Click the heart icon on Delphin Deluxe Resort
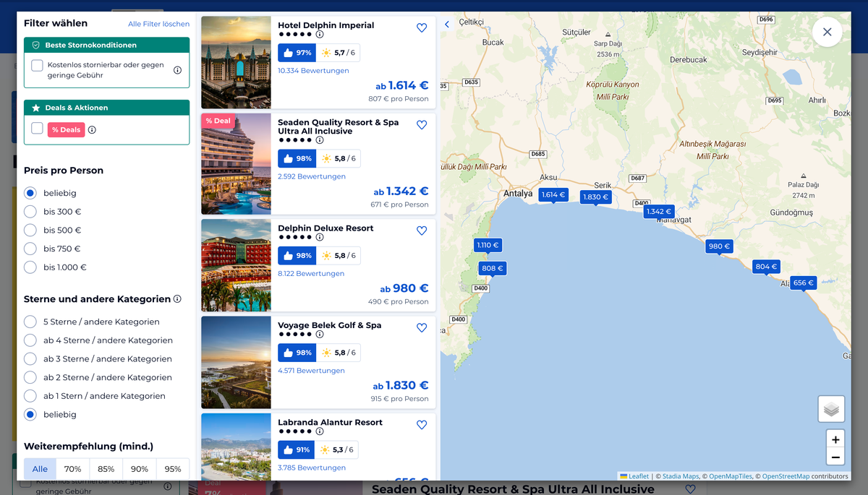Image resolution: width=868 pixels, height=495 pixels. (x=422, y=231)
